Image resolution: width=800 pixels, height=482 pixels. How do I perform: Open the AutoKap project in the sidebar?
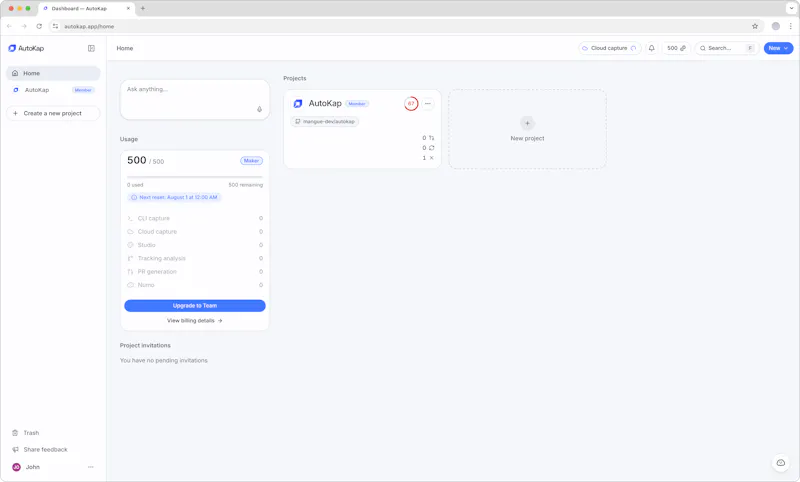53,90
